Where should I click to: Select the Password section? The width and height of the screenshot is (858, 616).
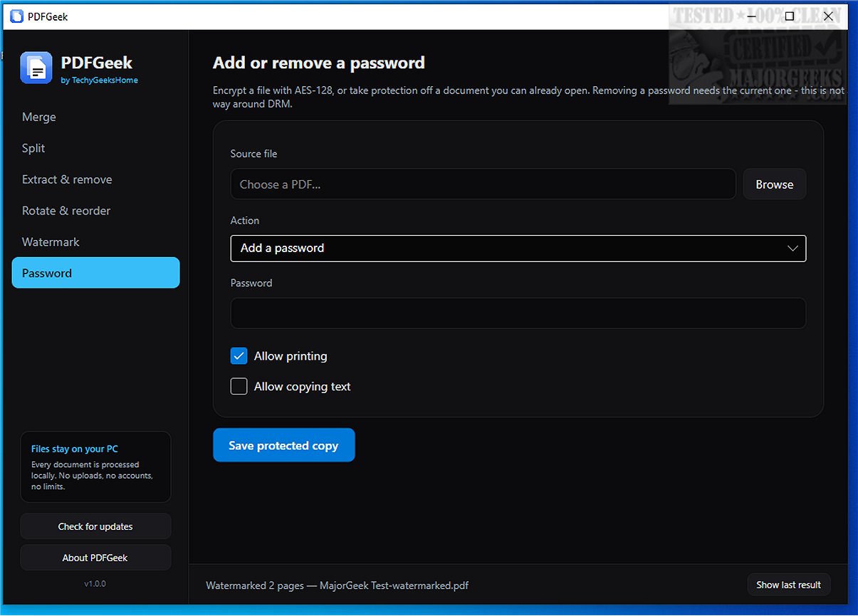(95, 273)
